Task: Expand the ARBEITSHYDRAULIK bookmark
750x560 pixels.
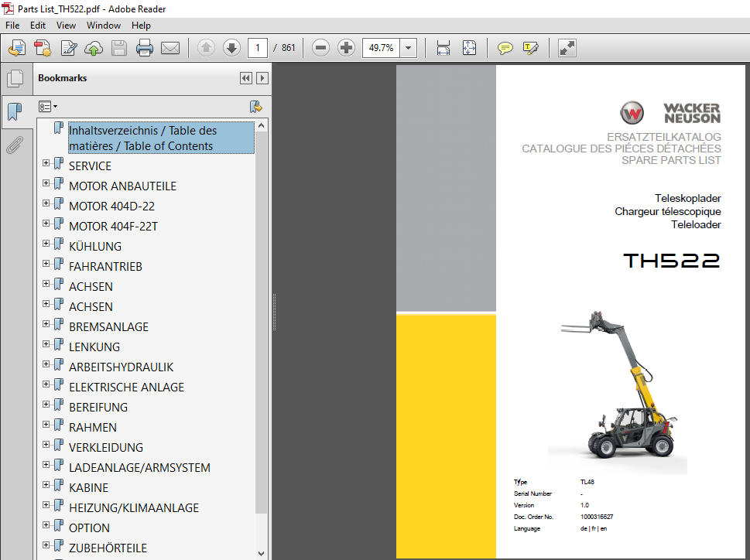Action: pyautogui.click(x=46, y=364)
